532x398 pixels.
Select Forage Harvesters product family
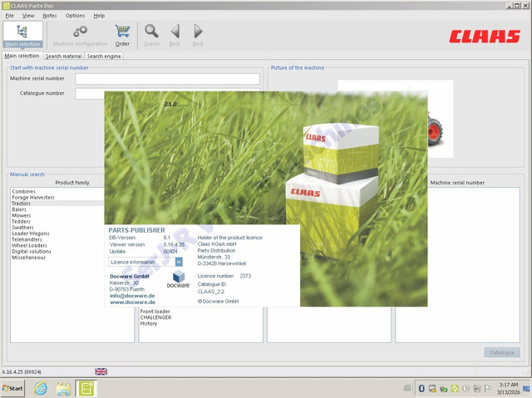tap(33, 197)
